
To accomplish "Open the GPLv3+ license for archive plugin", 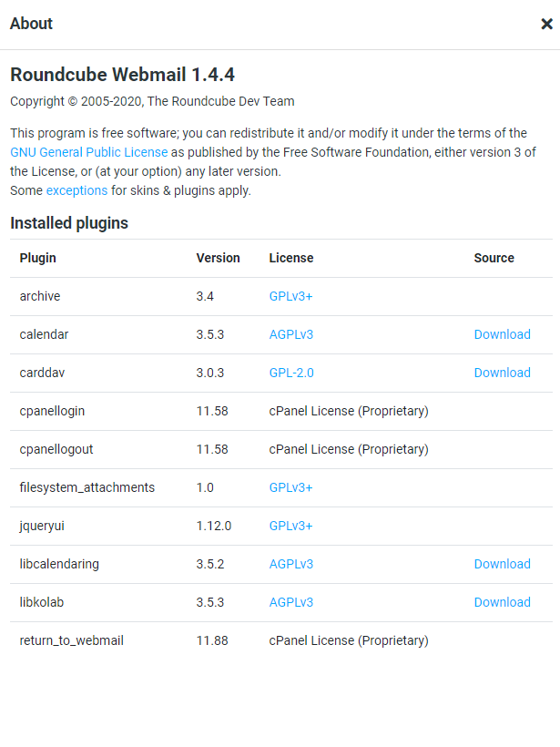I will tap(290, 296).
